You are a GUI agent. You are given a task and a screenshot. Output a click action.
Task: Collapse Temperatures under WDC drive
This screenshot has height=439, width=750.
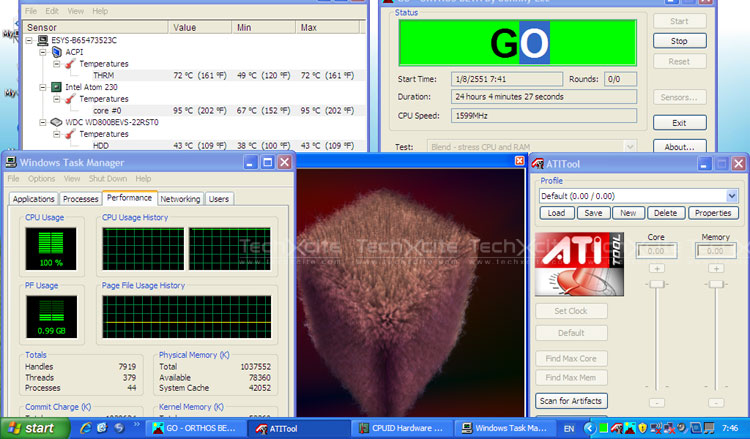pyautogui.click(x=56, y=134)
